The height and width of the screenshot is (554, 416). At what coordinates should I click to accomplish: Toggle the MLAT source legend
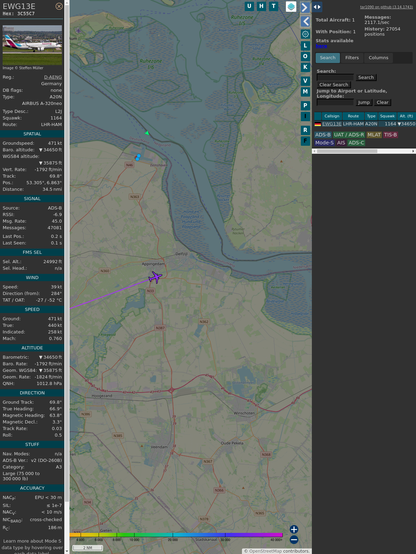pyautogui.click(x=374, y=135)
